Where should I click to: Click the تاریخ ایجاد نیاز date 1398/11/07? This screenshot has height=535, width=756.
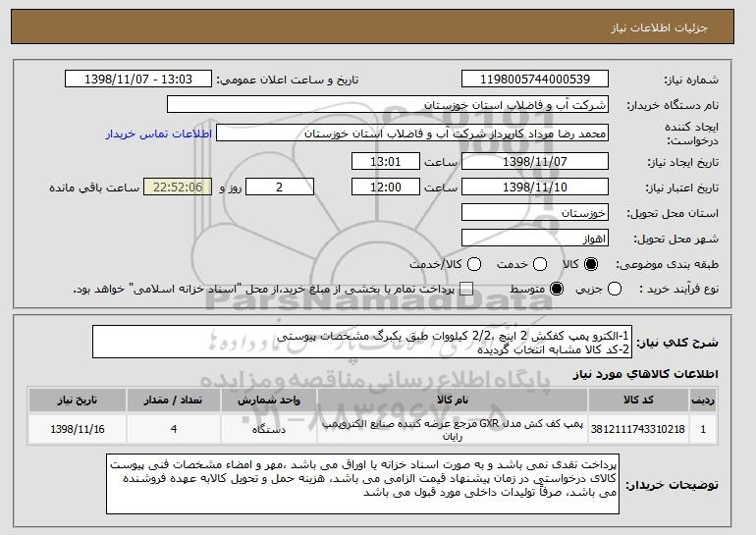535,161
